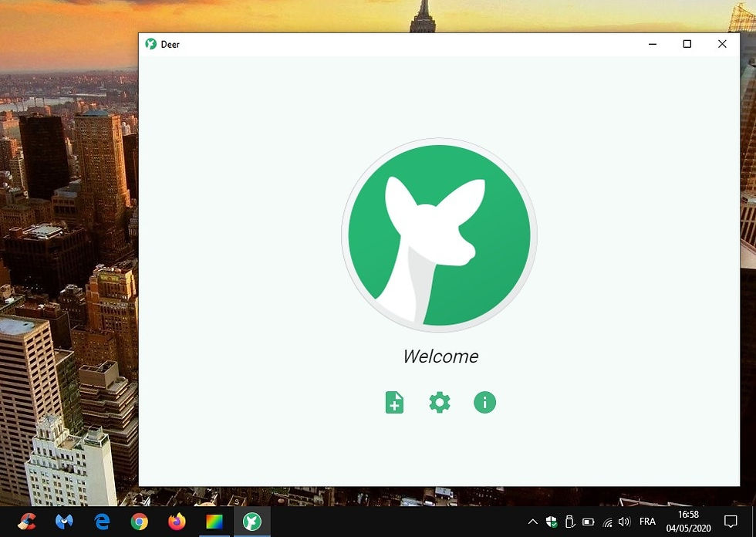The width and height of the screenshot is (756, 537).
Task: Open the rainbow-colored app in the taskbar
Action: point(214,522)
